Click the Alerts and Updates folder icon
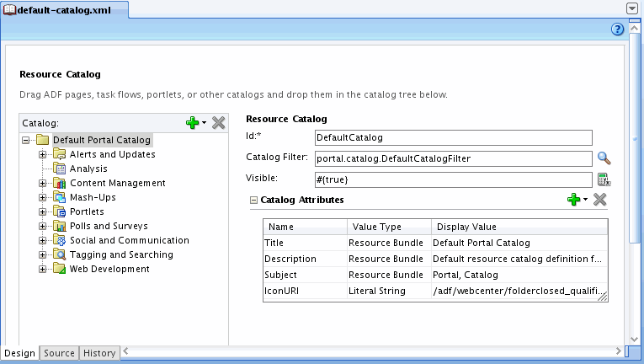 [60, 154]
